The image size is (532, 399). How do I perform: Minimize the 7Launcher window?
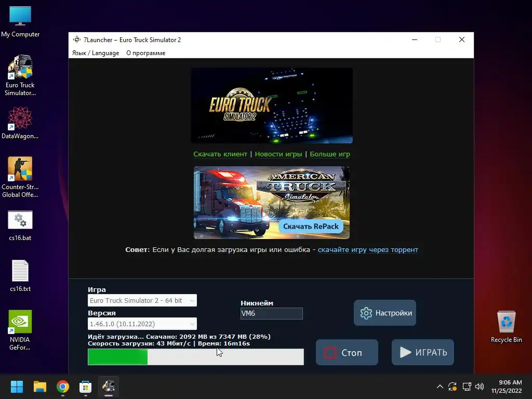(415, 39)
